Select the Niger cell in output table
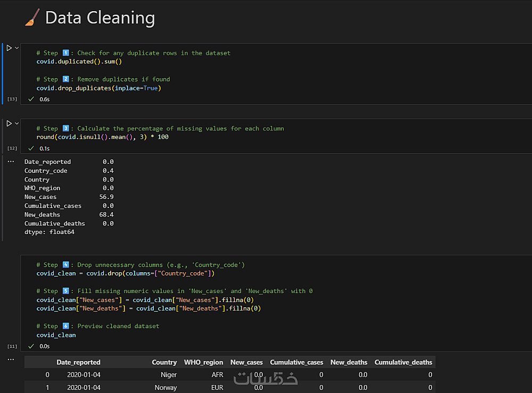The width and height of the screenshot is (532, 393). (x=169, y=375)
